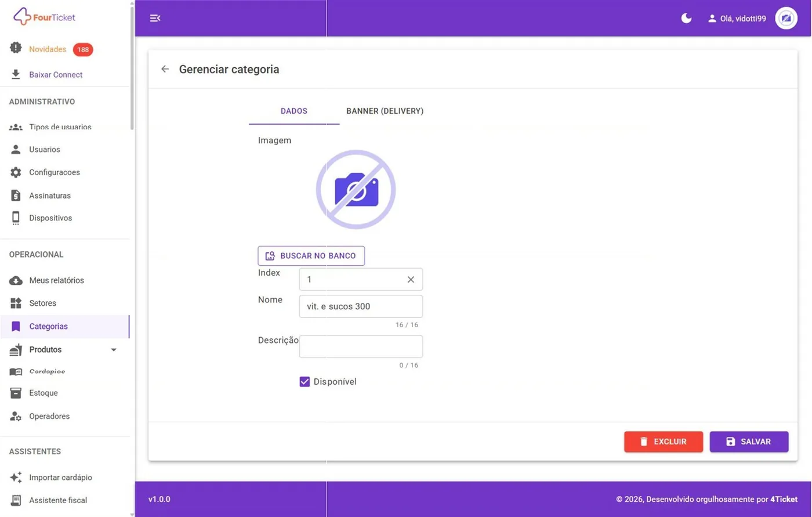Open Assistente fiscal receipt icon
Image resolution: width=812 pixels, height=517 pixels.
click(x=16, y=500)
